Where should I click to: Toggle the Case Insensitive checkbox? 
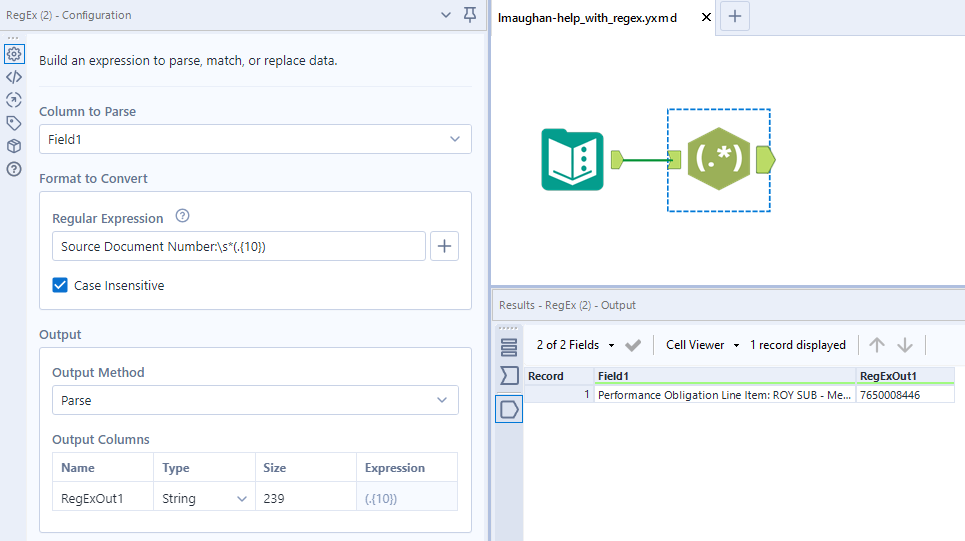(61, 285)
